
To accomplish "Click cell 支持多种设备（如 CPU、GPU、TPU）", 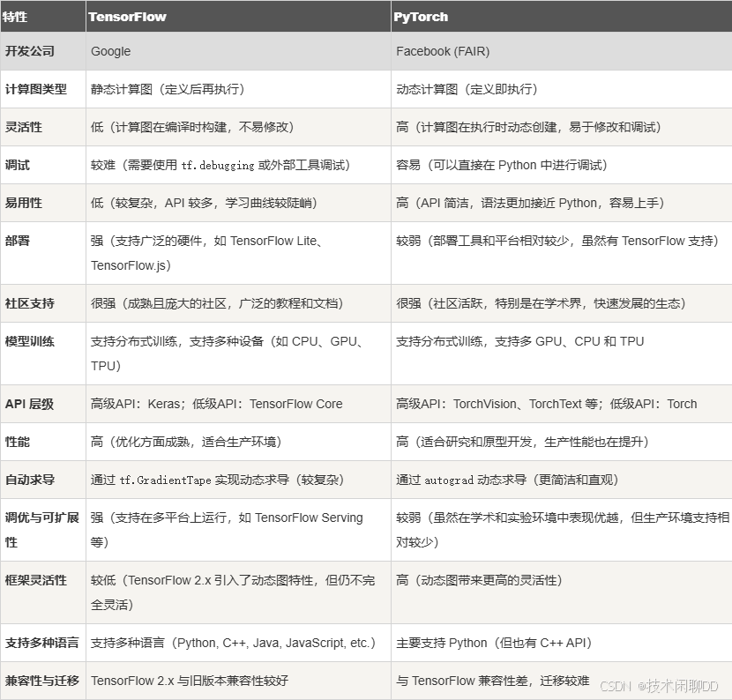I will coord(238,354).
